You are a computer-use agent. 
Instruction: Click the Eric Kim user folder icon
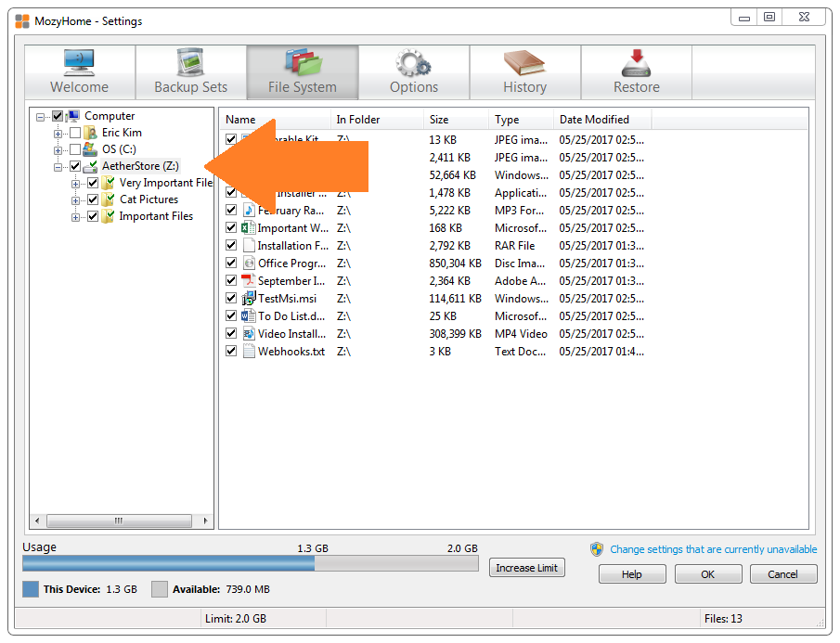pyautogui.click(x=91, y=133)
